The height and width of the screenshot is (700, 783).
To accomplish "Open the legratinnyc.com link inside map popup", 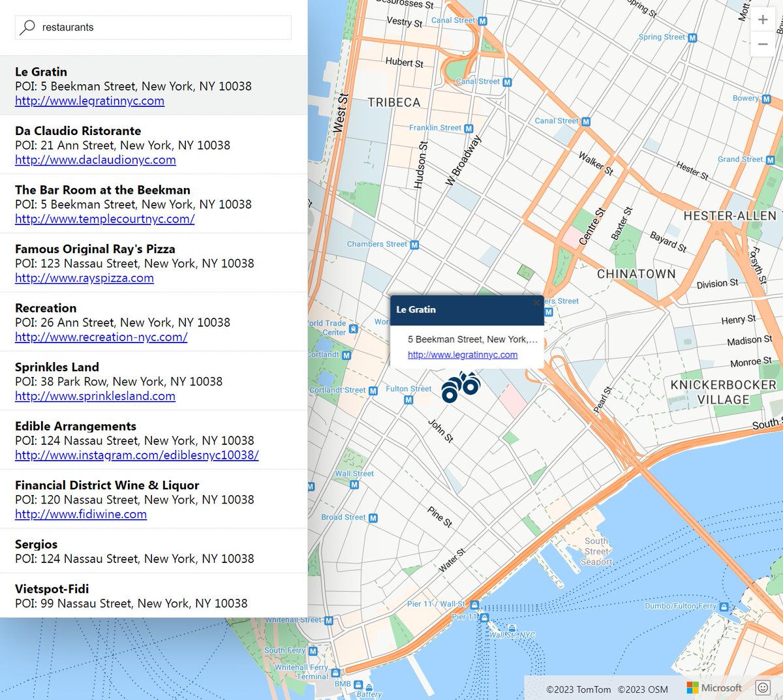I will pyautogui.click(x=463, y=355).
